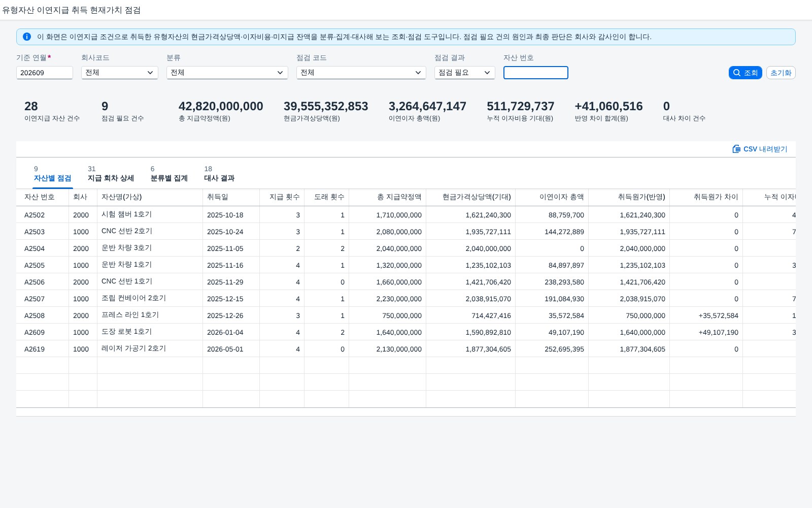Select asset number A2502 cell
This screenshot has width=812, height=508.
[43, 215]
